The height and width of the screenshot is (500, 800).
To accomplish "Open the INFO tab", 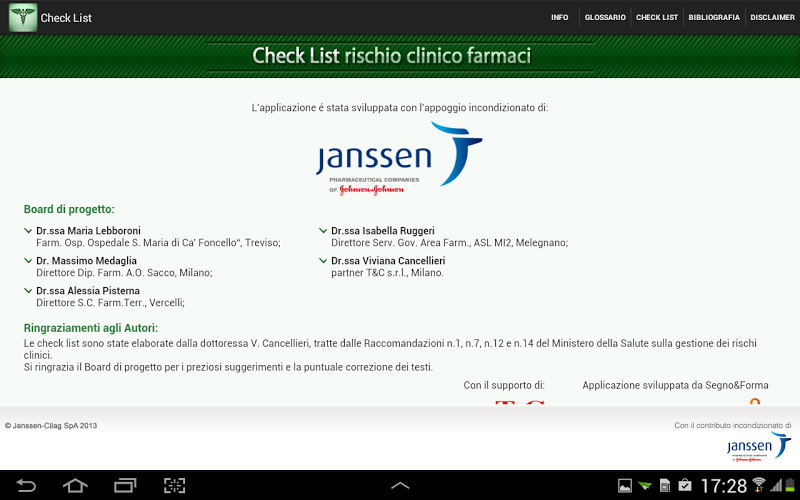I will point(559,17).
